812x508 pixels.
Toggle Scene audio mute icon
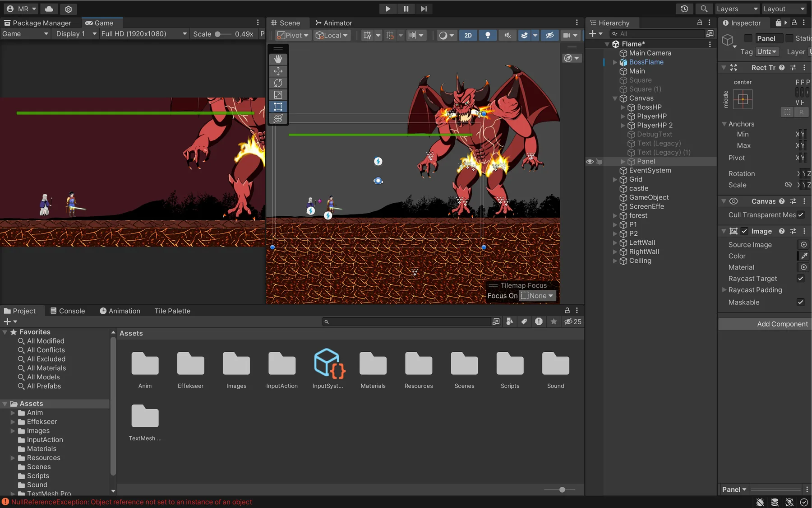(x=507, y=35)
